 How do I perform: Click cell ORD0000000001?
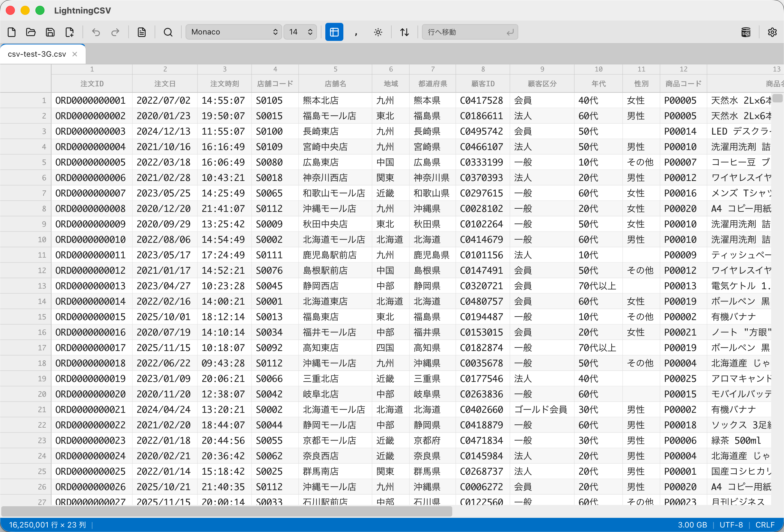[92, 100]
